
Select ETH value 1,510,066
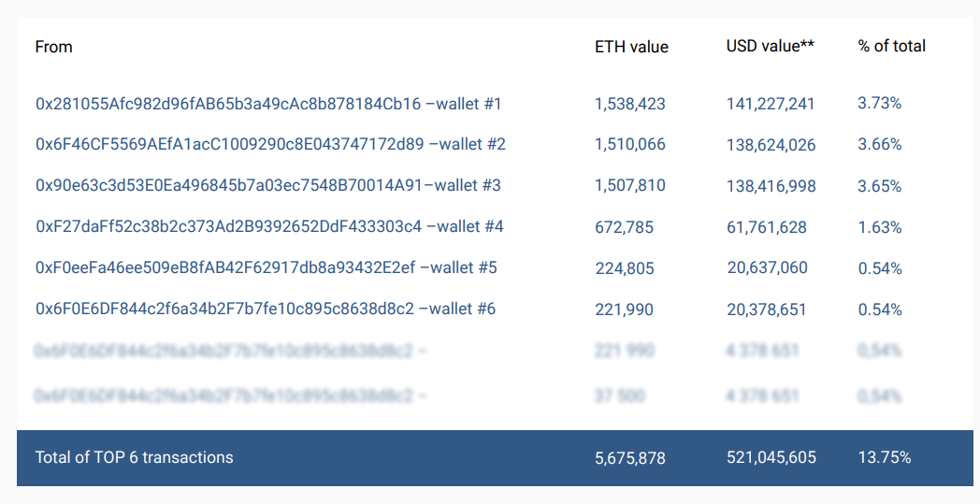[x=630, y=144]
